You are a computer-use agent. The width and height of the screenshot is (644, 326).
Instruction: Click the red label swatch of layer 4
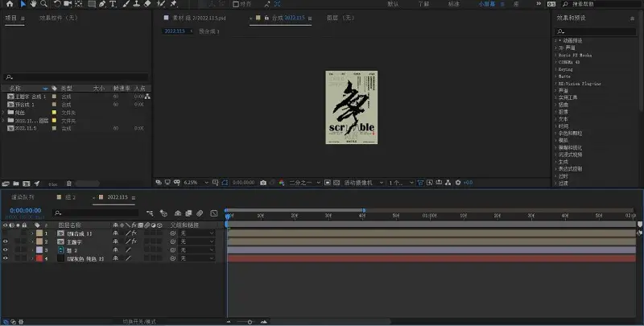pos(39,258)
